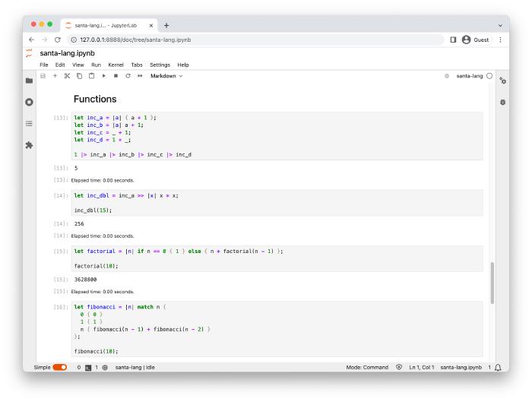This screenshot has width=532, height=402.
Task: Save the notebook with the floppy disk icon
Action: [43, 76]
